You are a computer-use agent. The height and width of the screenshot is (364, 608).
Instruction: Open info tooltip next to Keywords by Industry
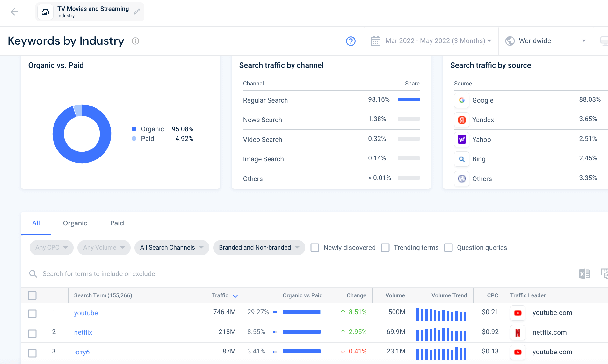tap(135, 41)
